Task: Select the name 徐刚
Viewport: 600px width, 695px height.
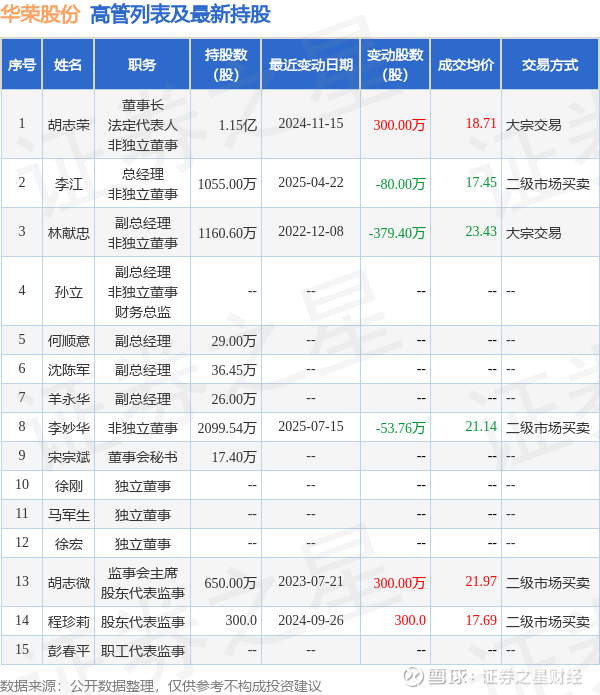Action: tap(69, 486)
